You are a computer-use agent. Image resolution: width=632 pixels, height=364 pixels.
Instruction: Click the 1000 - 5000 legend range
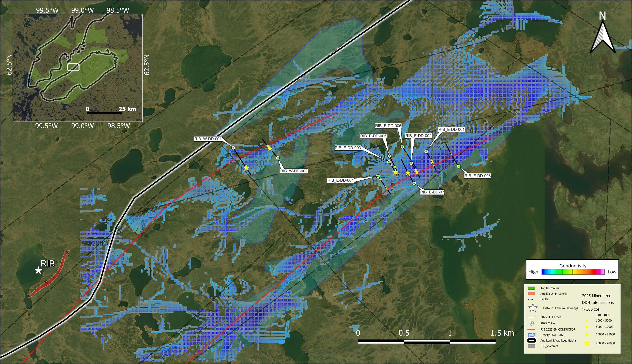pos(604,320)
